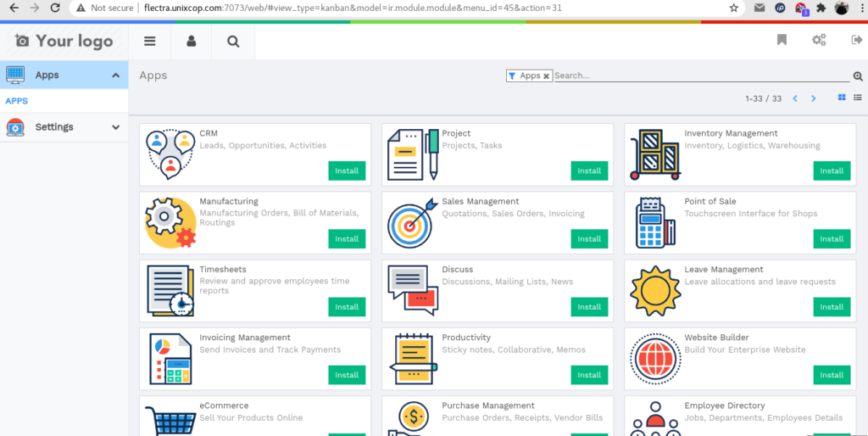Install the Timesheets app
This screenshot has width=868, height=436.
coord(347,307)
